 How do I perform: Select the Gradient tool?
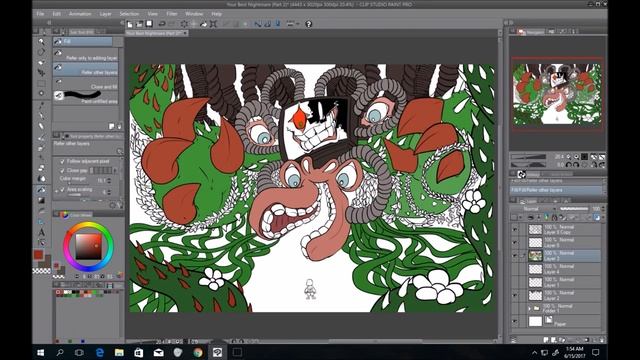pyautogui.click(x=41, y=200)
